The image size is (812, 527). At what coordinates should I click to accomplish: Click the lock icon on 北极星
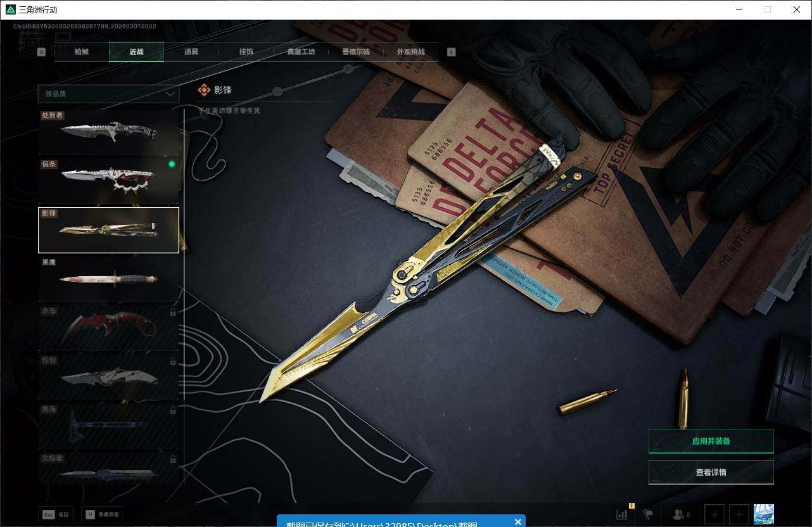pos(173,459)
